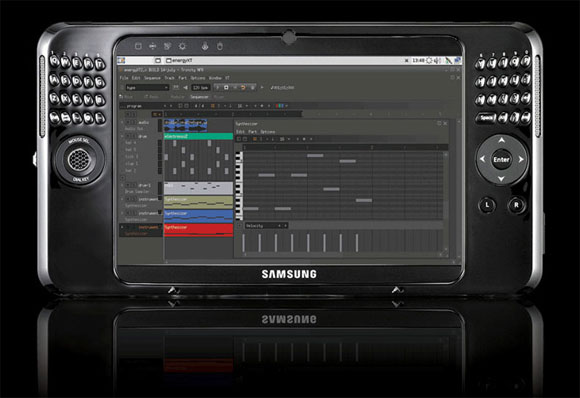Click energyXT button in the OS taskbar

coord(180,60)
